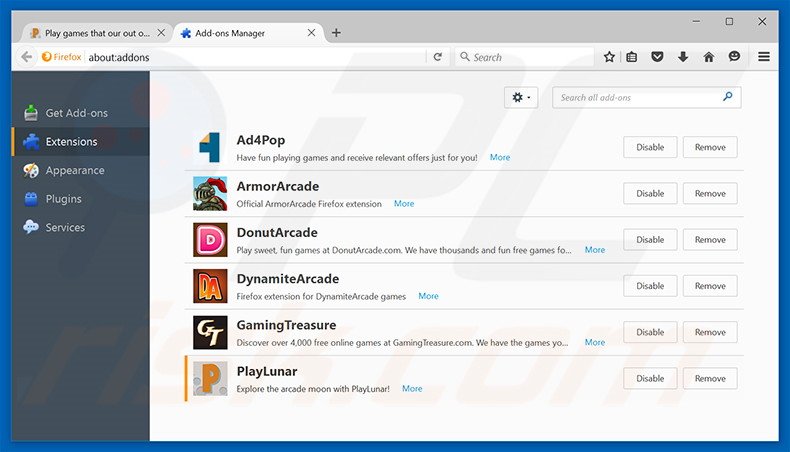Screen dimensions: 790x452
Task: Open the gear tools dropdown
Action: click(522, 98)
